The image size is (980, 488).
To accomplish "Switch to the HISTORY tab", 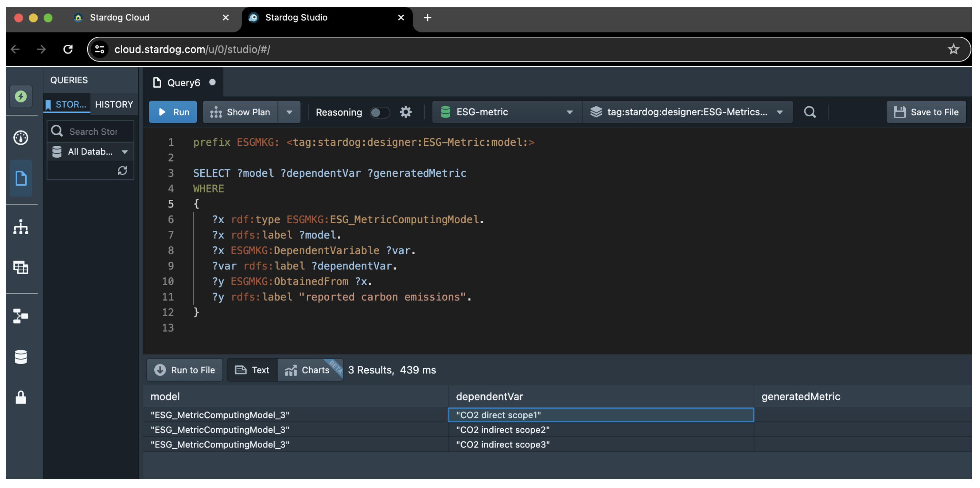I will (114, 104).
